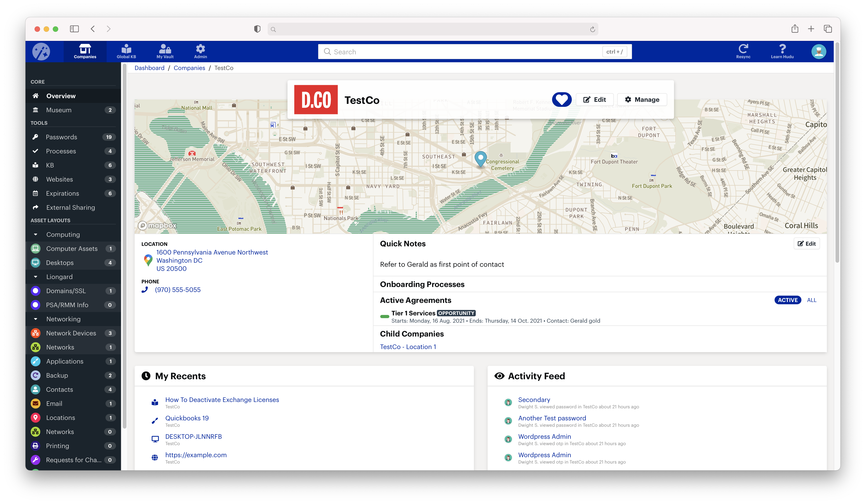866x504 pixels.
Task: Open Passwords key icon in sidebar
Action: pyautogui.click(x=35, y=137)
